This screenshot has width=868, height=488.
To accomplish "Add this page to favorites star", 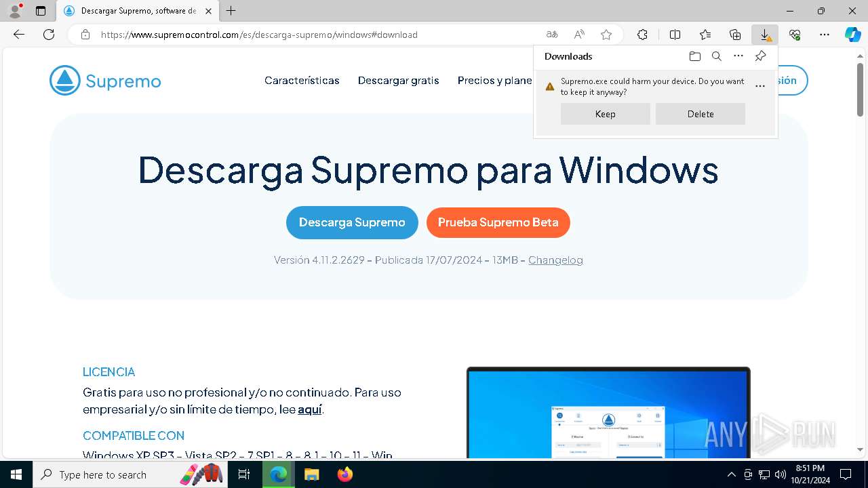I will tap(606, 35).
